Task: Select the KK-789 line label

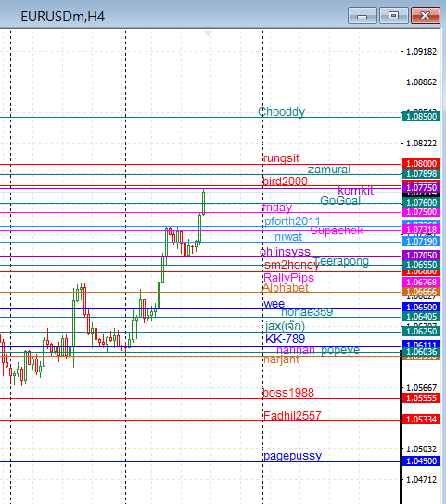Action: [x=285, y=339]
